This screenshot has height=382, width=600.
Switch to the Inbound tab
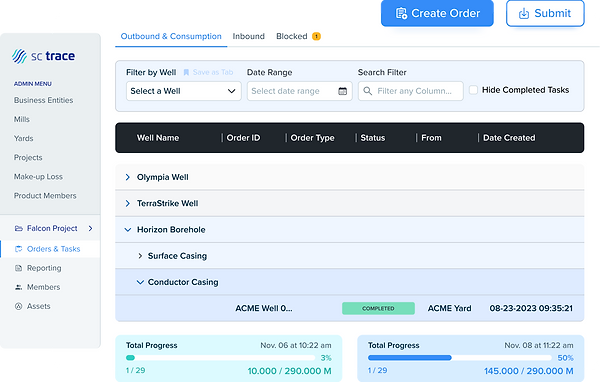coord(249,36)
